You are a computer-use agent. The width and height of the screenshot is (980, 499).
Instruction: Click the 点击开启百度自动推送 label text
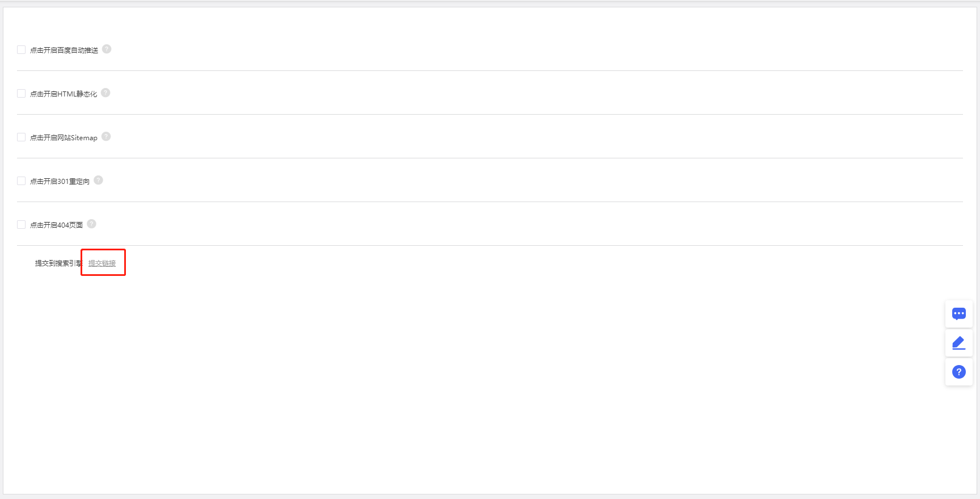[64, 51]
